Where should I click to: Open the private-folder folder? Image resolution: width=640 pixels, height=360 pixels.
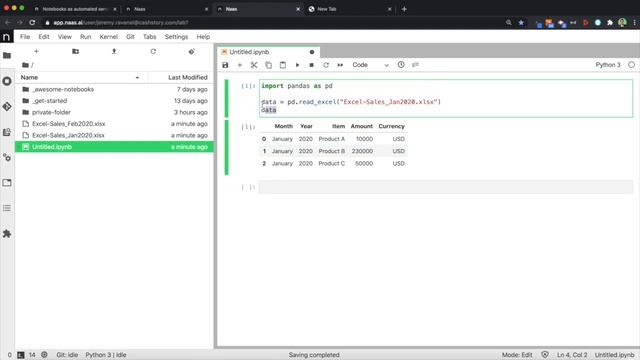[114, 112]
